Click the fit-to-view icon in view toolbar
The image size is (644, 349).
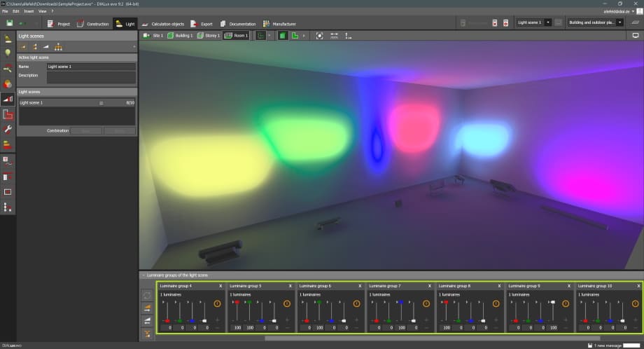click(320, 35)
